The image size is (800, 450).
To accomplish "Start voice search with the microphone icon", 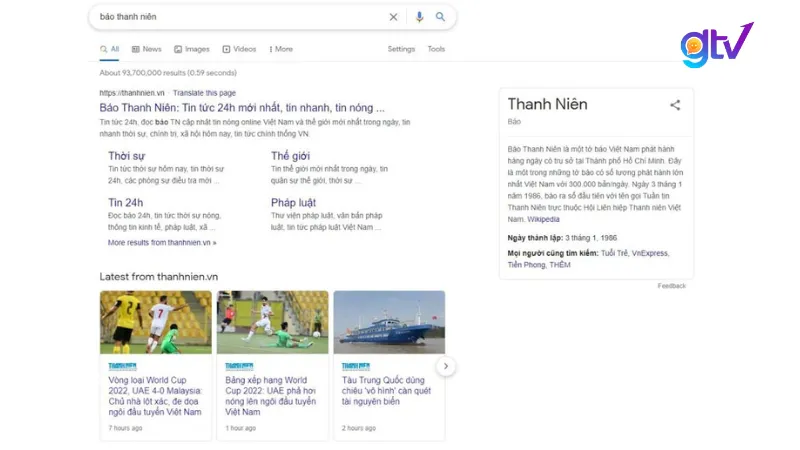I will (x=419, y=17).
